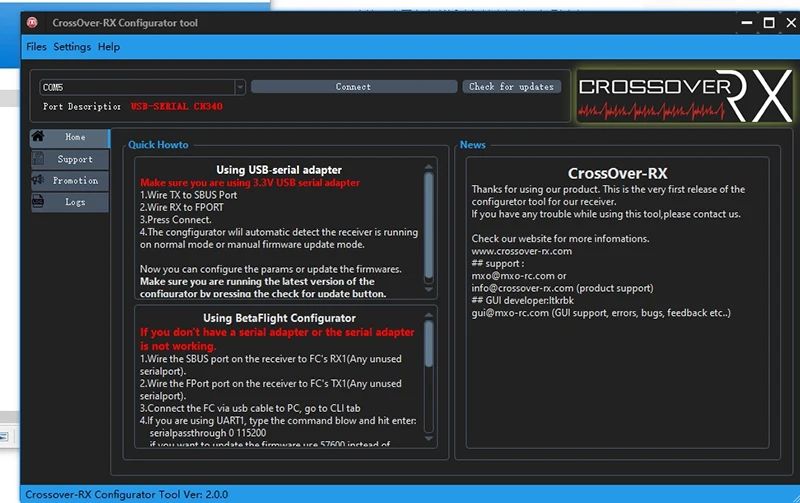Click down arrow of USB-serial adapter scrollbar
Image resolution: width=800 pixels, height=503 pixels.
(429, 289)
